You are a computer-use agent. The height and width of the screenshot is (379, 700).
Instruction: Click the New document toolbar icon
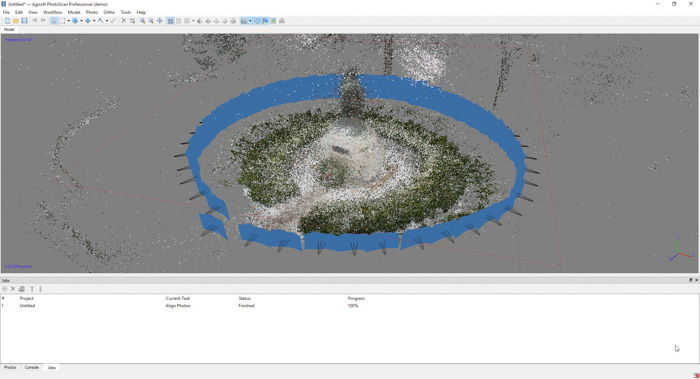click(x=7, y=21)
